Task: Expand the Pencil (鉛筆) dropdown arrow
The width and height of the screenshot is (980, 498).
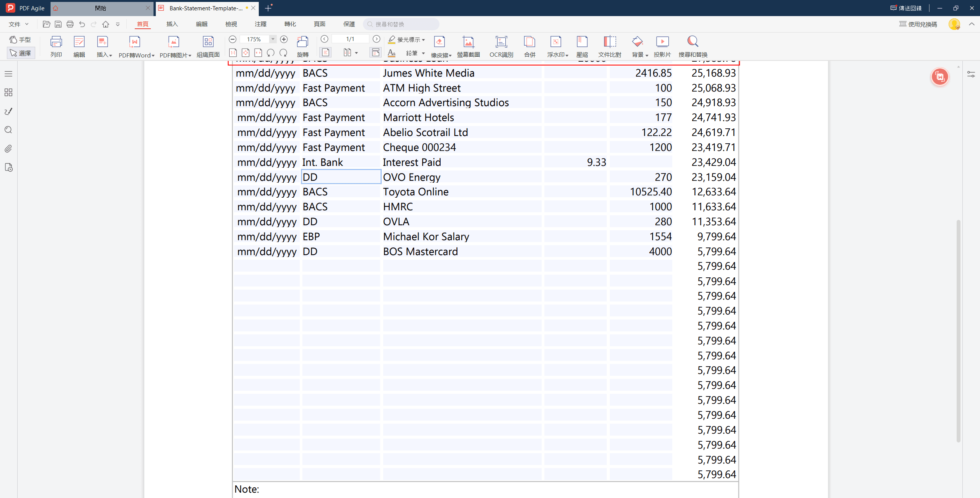Action: [423, 53]
